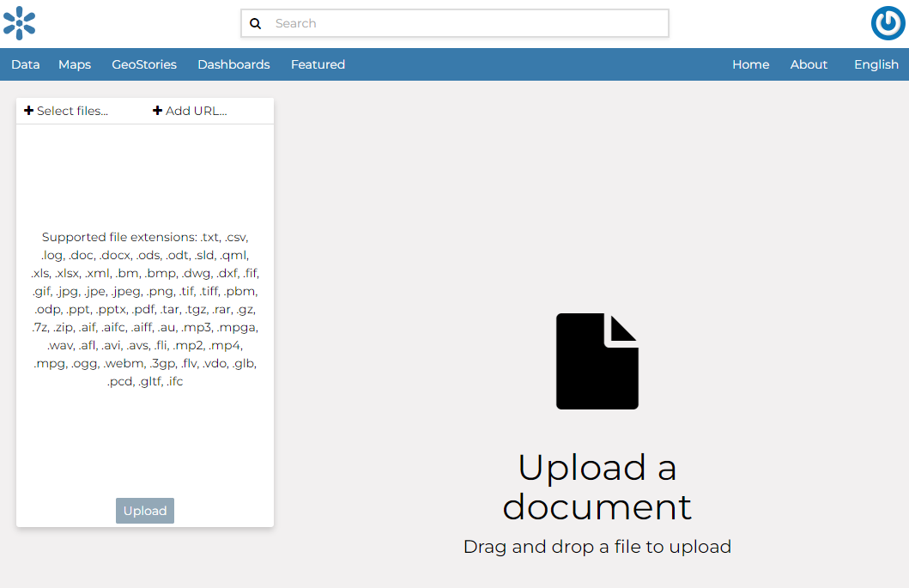Select the Featured menu item
909x588 pixels.
(318, 64)
